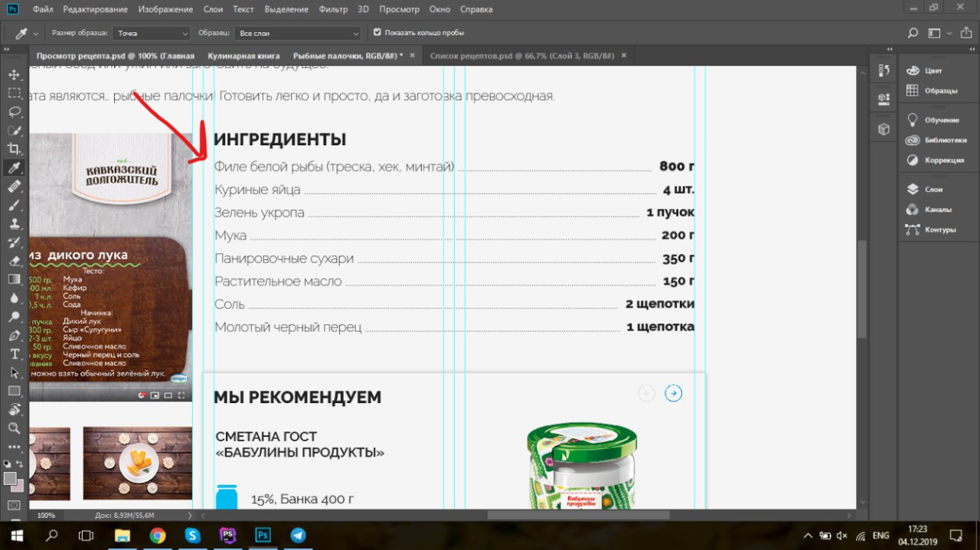Screen dimensions: 980x550
Task: Select the Rectangular Marquee tool
Action: [14, 93]
